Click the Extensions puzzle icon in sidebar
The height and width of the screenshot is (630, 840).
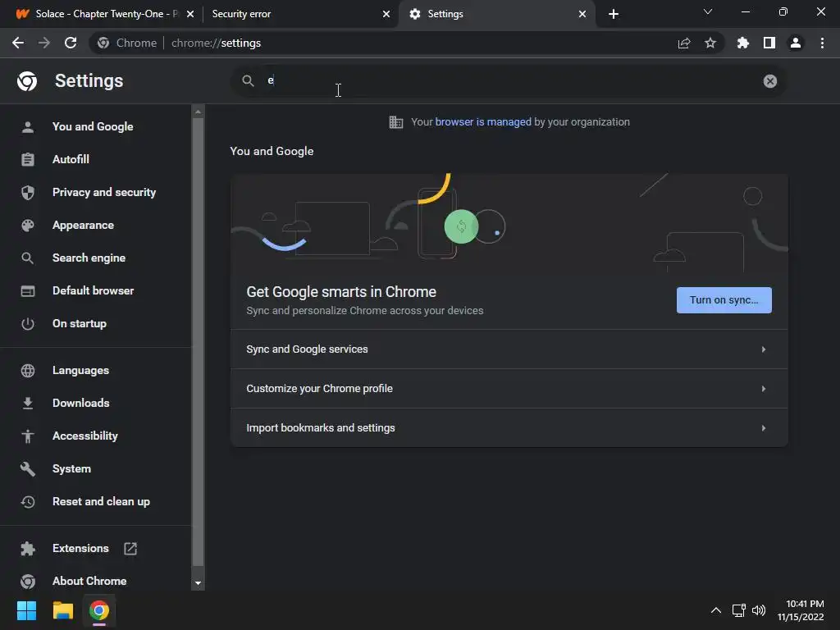pyautogui.click(x=28, y=549)
